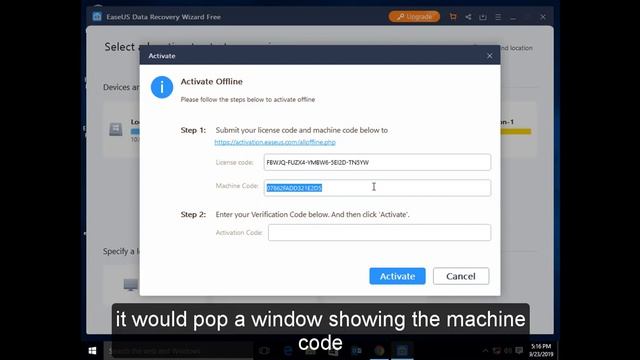Image resolution: width=640 pixels, height=360 pixels.
Task: Click inside the Machine Code field
Action: [x=377, y=188]
